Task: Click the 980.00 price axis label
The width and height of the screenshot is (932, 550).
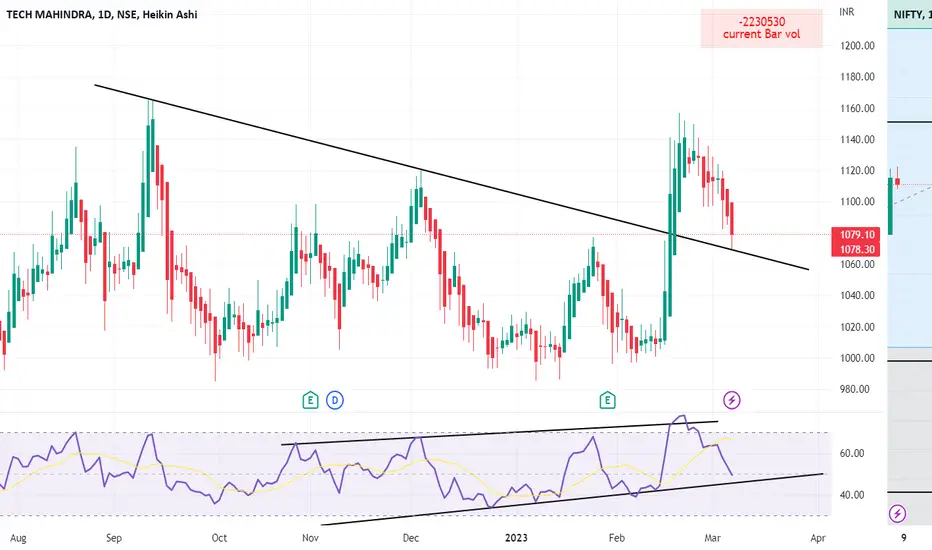Action: pyautogui.click(x=855, y=389)
